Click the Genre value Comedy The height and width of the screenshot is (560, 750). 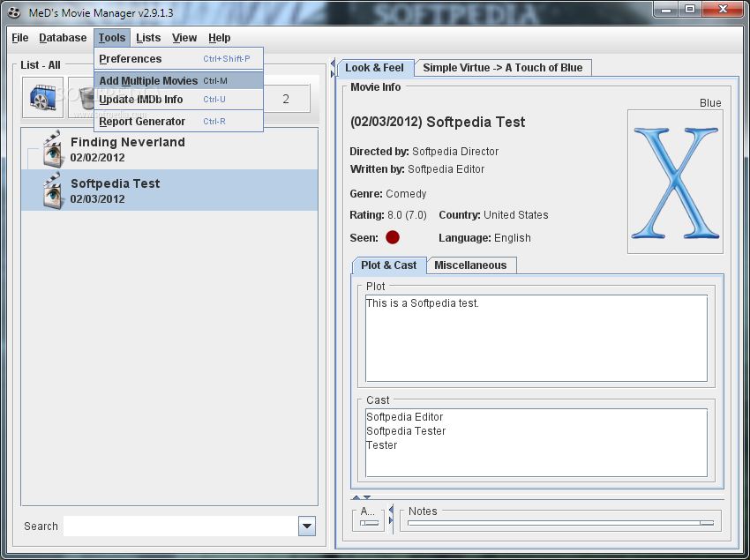(406, 194)
